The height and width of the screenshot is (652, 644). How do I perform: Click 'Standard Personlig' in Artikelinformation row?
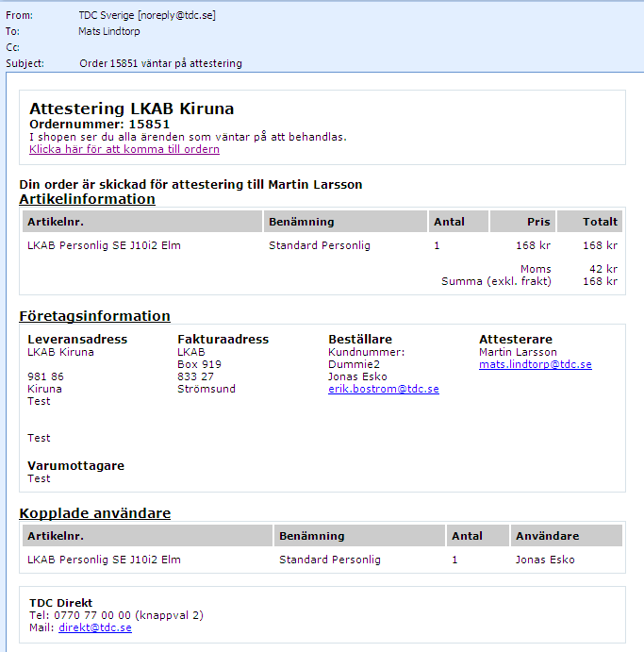[319, 245]
